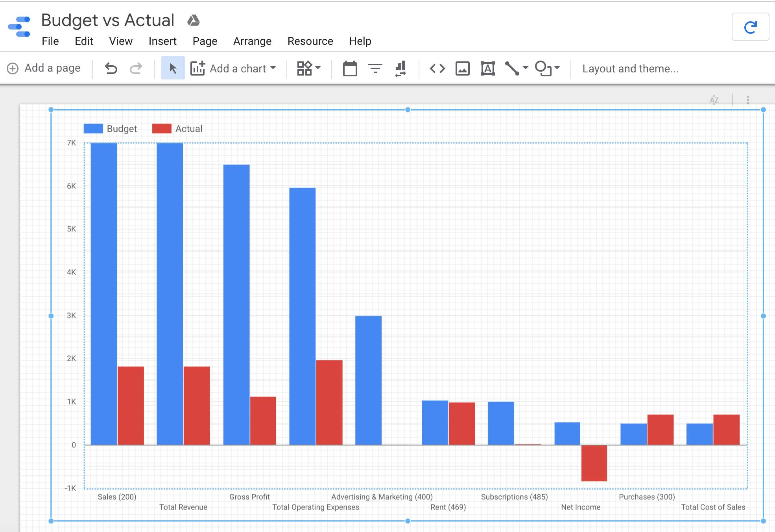Open the Edit menu
775x532 pixels.
[x=84, y=41]
